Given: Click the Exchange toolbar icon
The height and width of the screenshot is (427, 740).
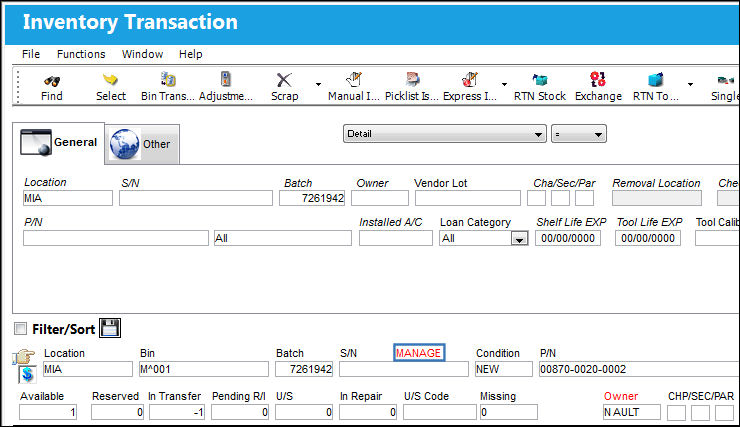Looking at the screenshot, I should point(597,79).
